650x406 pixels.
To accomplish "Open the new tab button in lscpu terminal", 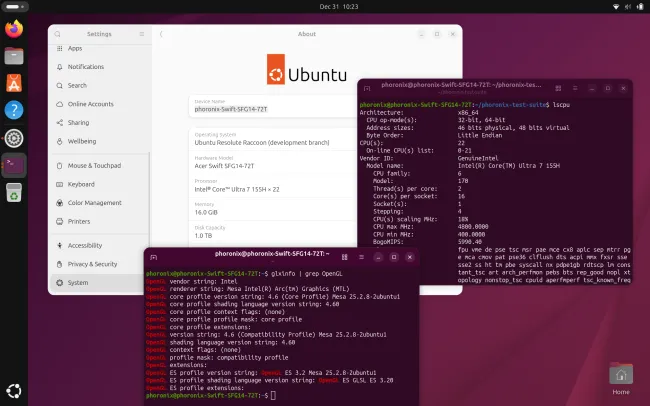I will click(x=368, y=90).
